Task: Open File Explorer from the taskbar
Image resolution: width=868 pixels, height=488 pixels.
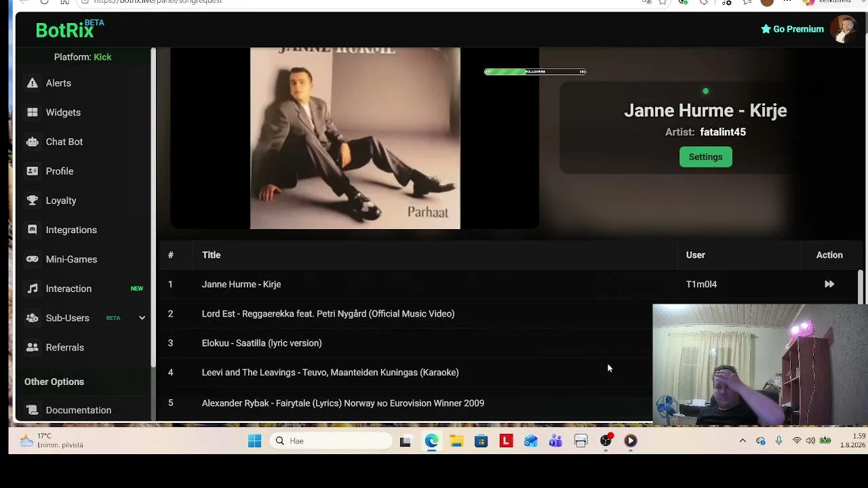Action: pyautogui.click(x=456, y=441)
